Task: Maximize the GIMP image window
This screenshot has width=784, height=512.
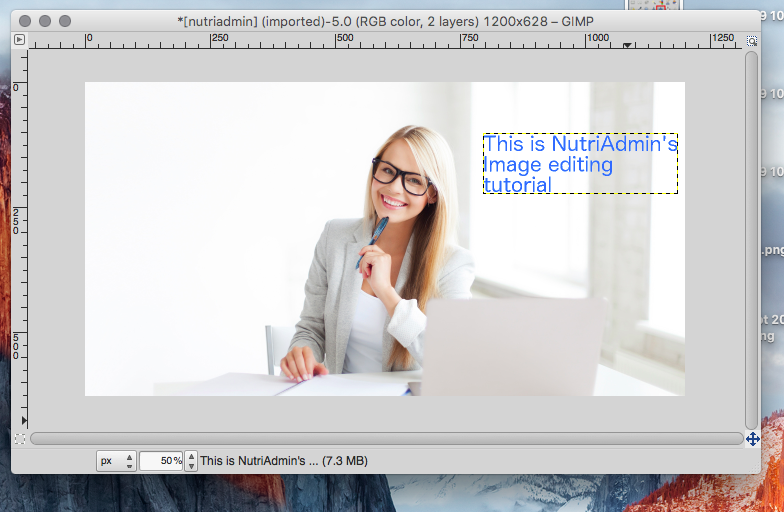Action: pyautogui.click(x=65, y=21)
